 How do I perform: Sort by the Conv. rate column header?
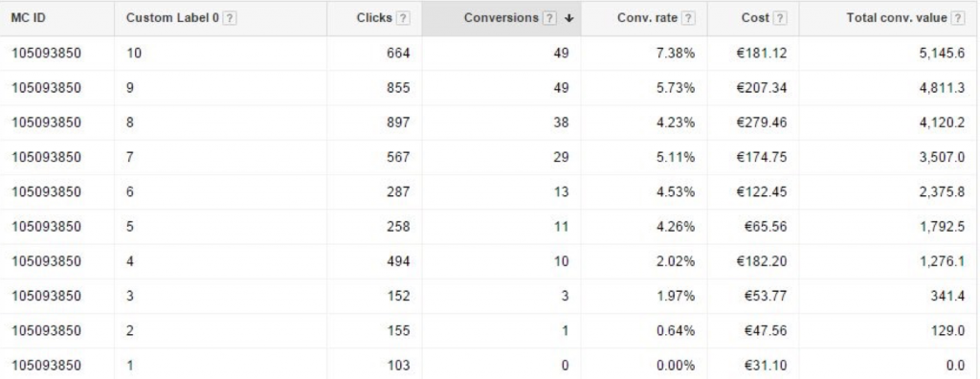pos(647,18)
